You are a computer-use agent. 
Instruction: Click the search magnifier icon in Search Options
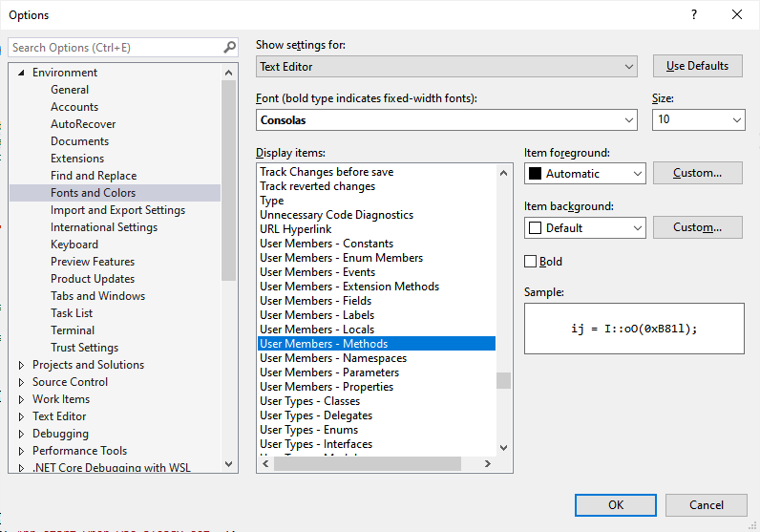coord(229,48)
